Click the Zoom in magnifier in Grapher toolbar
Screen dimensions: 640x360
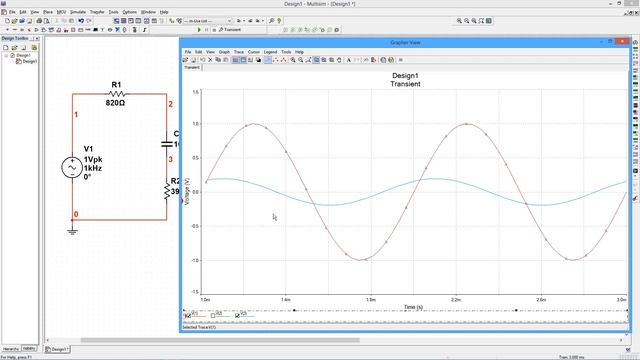[x=293, y=60]
